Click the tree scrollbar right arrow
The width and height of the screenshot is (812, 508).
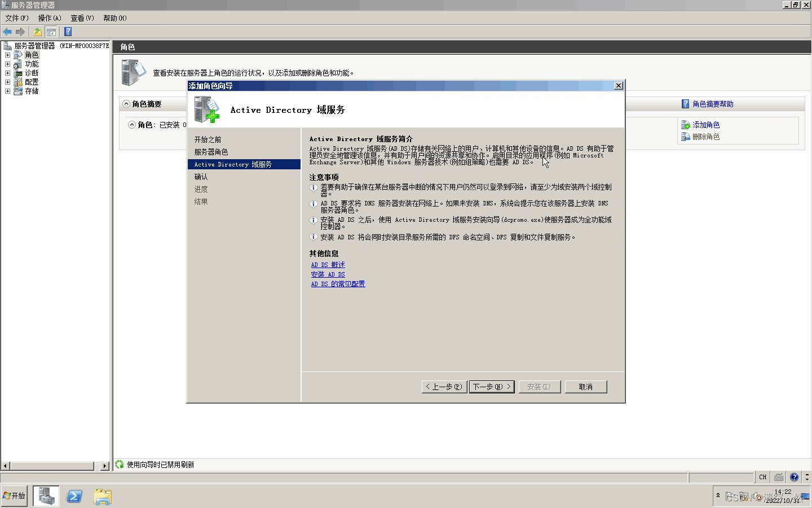coord(104,466)
